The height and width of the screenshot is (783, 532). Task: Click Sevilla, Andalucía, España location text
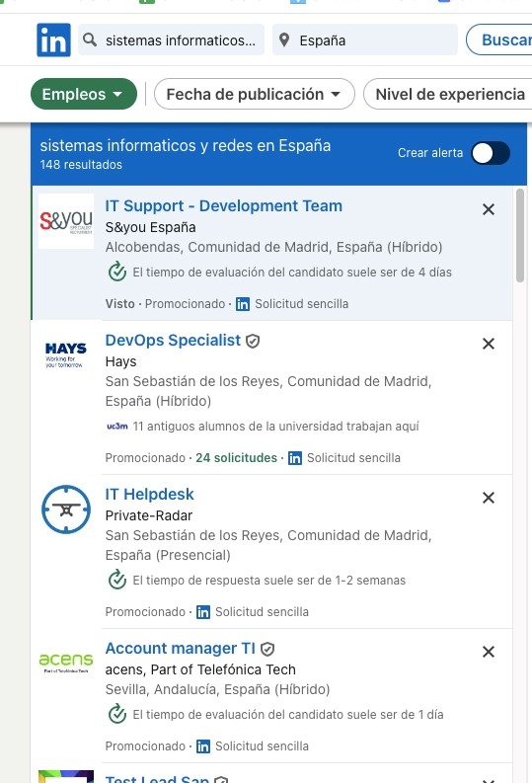(217, 689)
